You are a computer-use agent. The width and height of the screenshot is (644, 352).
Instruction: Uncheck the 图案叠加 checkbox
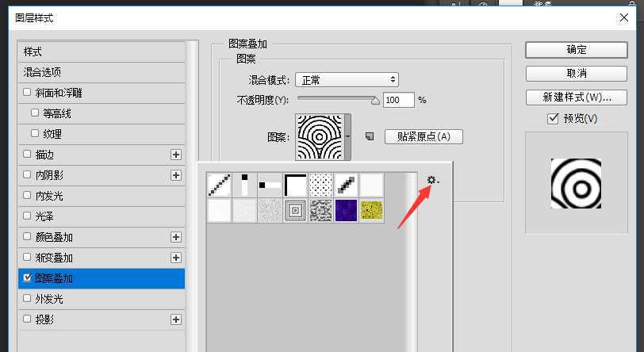(27, 277)
